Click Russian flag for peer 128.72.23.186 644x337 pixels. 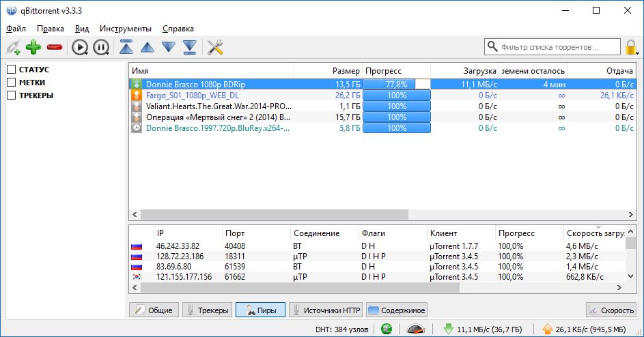click(x=137, y=257)
